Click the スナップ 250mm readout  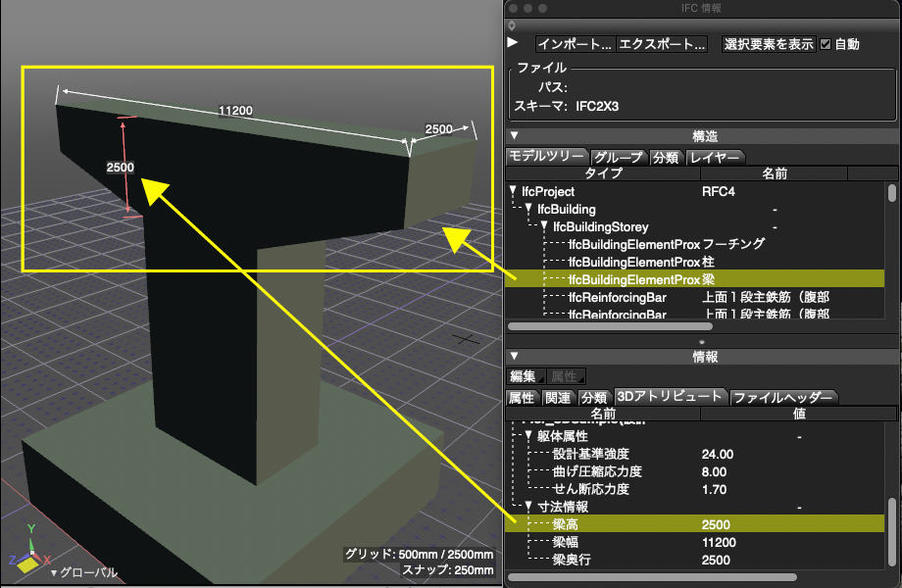point(448,569)
